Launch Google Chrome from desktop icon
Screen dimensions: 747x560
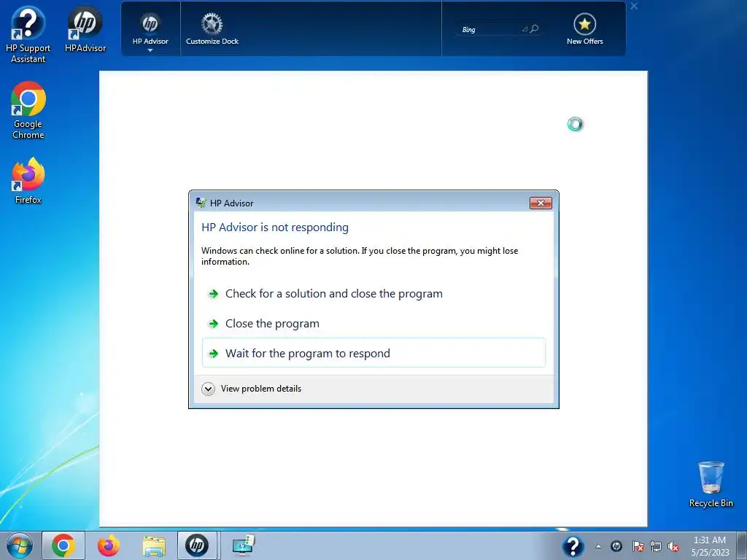[28, 111]
